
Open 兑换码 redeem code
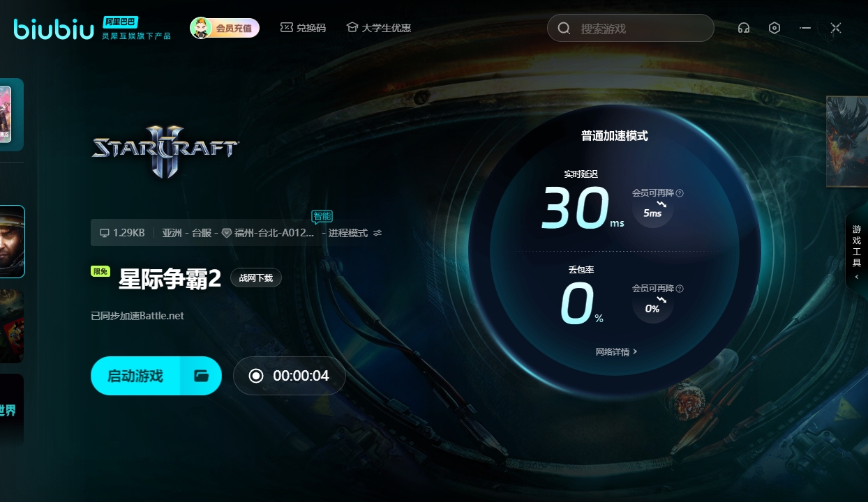(x=303, y=28)
